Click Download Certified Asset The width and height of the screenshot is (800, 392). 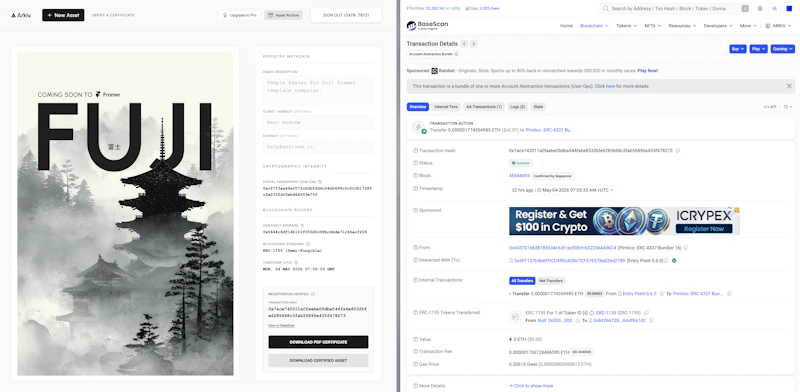point(318,360)
